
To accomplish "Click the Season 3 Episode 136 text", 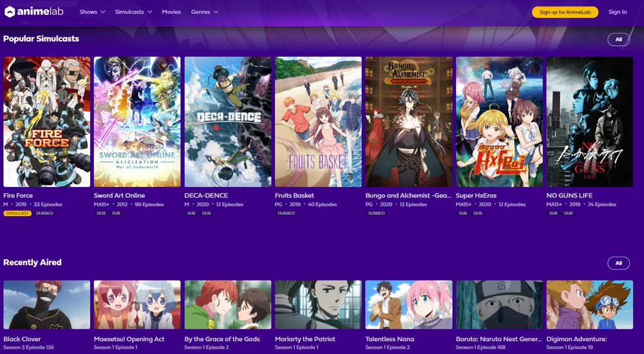I will pyautogui.click(x=29, y=348).
